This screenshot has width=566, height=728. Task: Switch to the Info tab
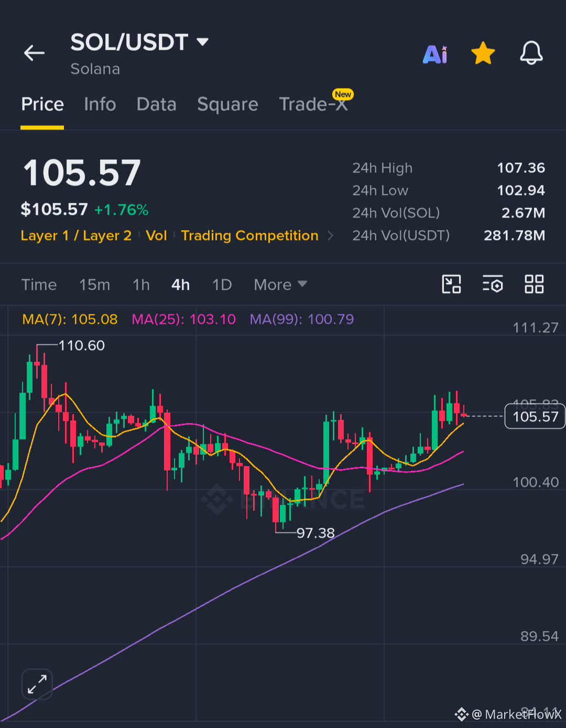pos(100,104)
